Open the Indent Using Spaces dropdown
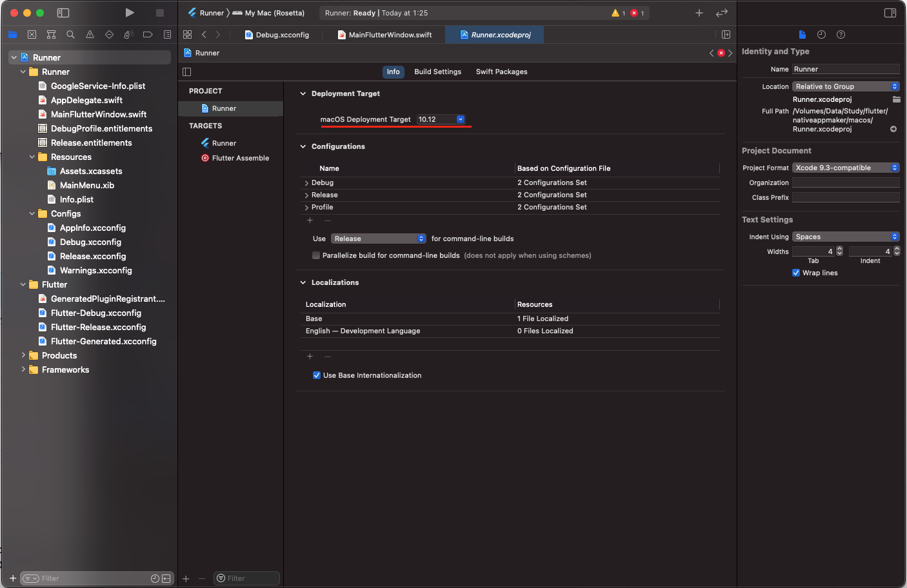 846,237
